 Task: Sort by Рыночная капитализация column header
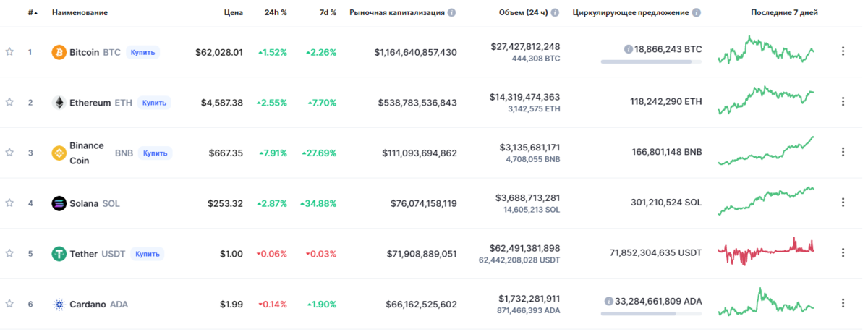(x=396, y=13)
